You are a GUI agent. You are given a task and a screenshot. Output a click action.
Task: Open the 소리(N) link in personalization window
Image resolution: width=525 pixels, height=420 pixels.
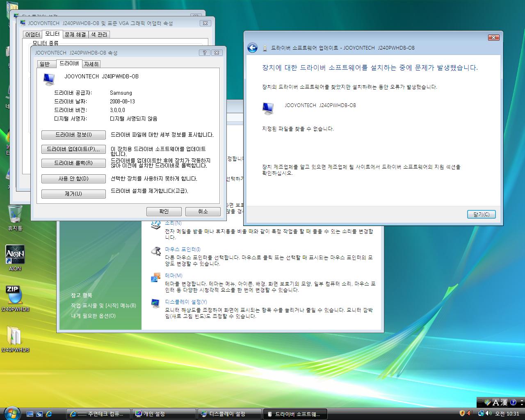[x=173, y=223]
